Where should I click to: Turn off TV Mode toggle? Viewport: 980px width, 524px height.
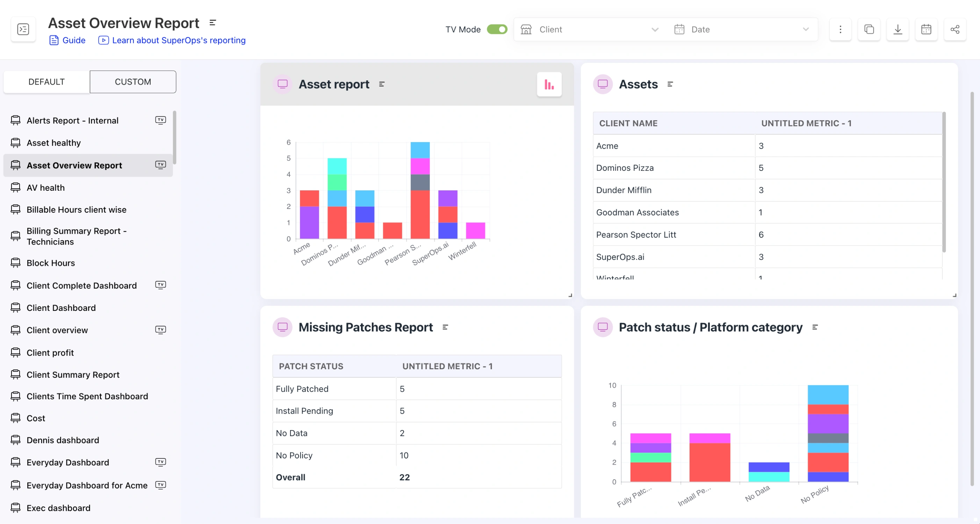pyautogui.click(x=497, y=29)
